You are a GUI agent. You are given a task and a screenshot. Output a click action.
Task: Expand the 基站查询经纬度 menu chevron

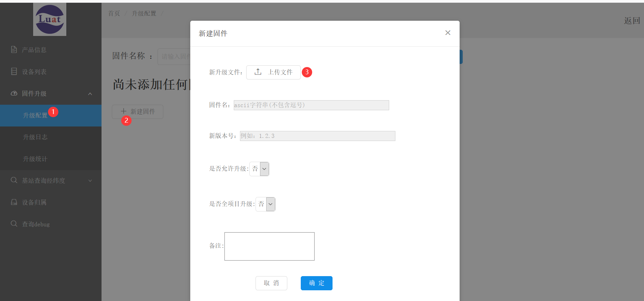[90, 181]
